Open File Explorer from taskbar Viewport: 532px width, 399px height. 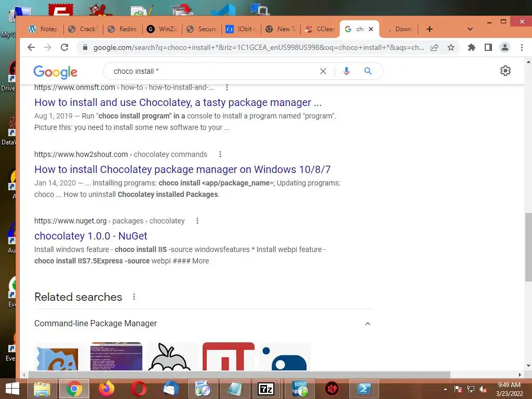pyautogui.click(x=42, y=389)
